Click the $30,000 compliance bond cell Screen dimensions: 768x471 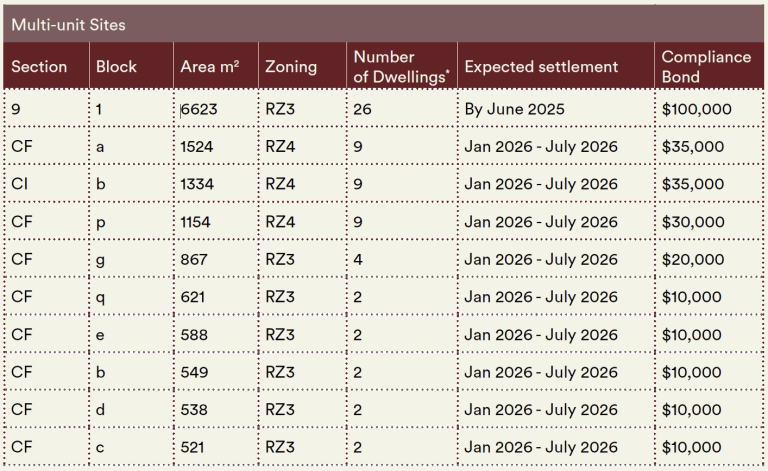pos(692,222)
